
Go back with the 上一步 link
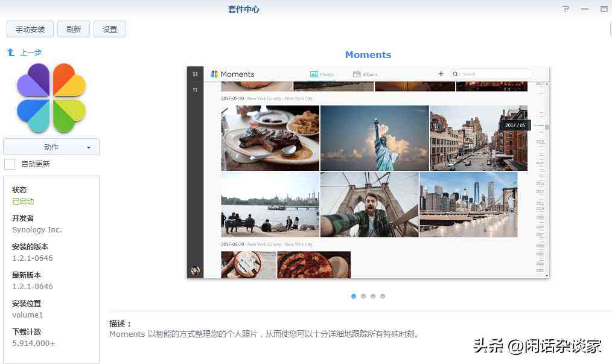coord(31,53)
